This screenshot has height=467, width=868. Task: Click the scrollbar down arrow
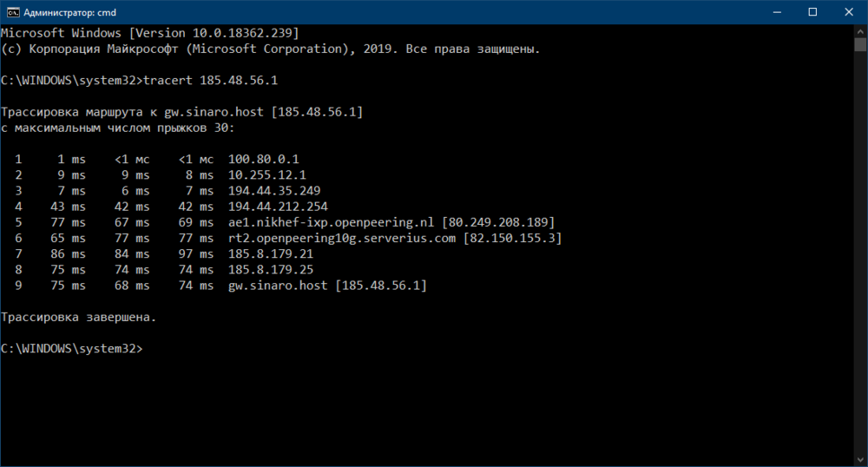tap(859, 458)
